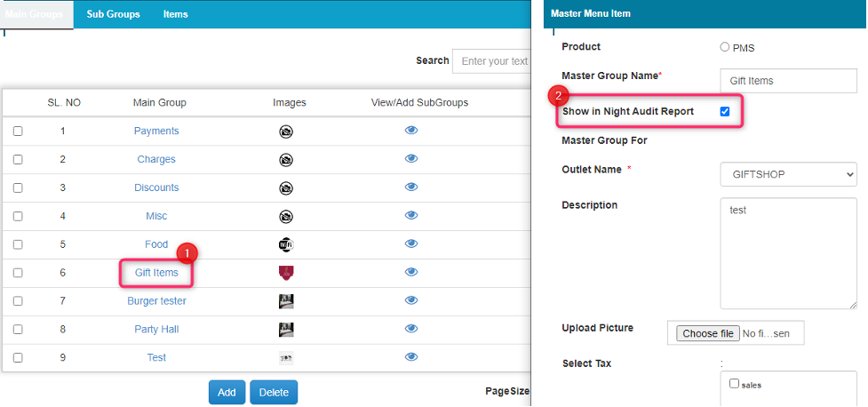868x407 pixels.
Task: Open the Items tab
Action: coord(175,14)
